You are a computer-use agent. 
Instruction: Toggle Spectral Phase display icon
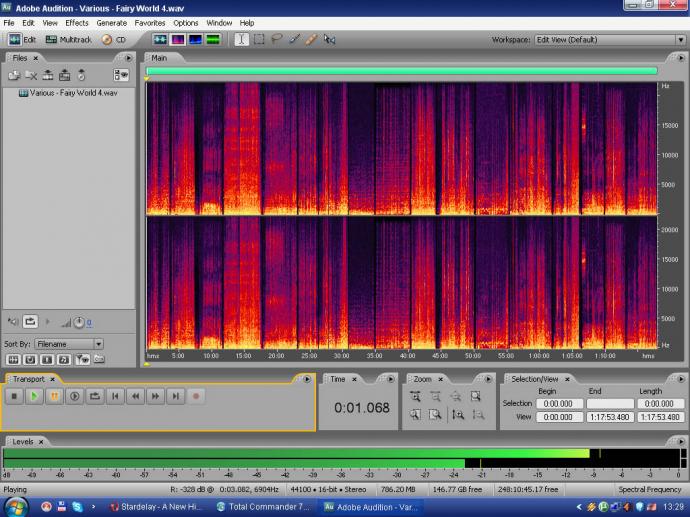(213, 40)
